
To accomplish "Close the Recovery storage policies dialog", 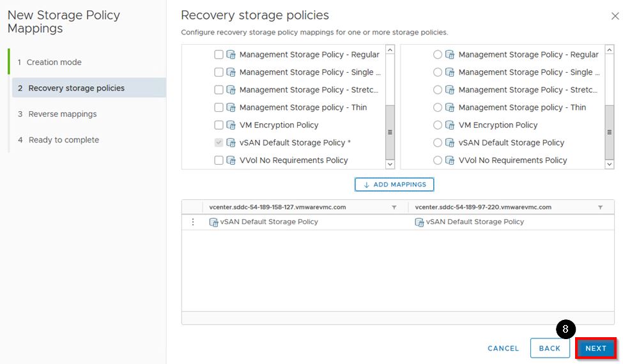I will pyautogui.click(x=615, y=16).
